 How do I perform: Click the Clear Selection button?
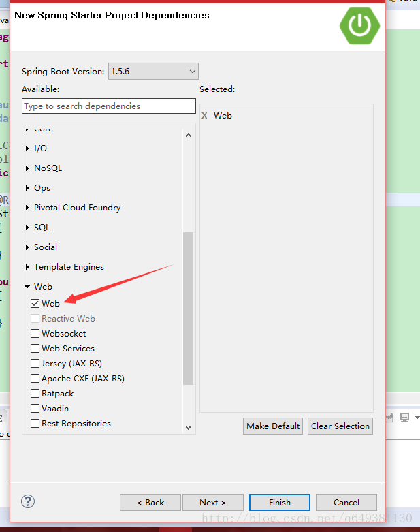(340, 426)
